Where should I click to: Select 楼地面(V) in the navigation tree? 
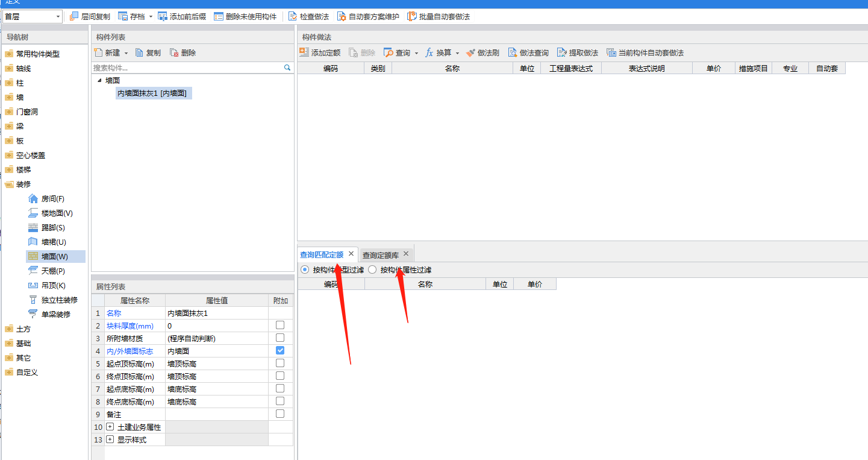pos(51,213)
